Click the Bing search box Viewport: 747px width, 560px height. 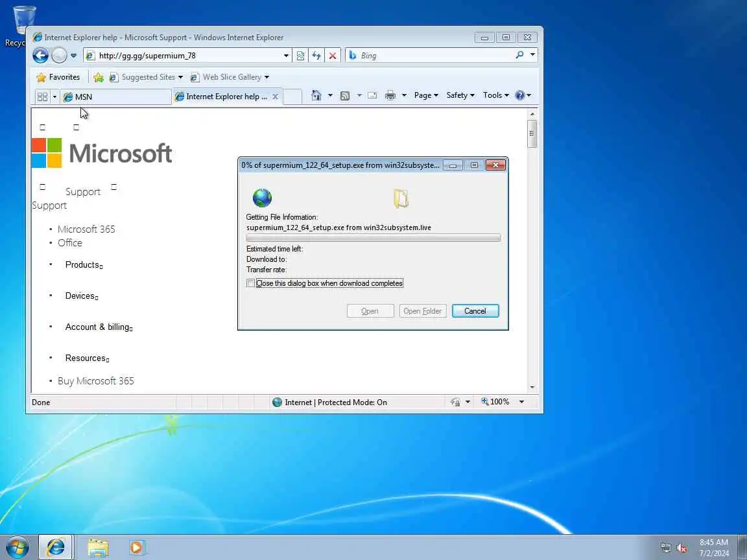tap(431, 56)
